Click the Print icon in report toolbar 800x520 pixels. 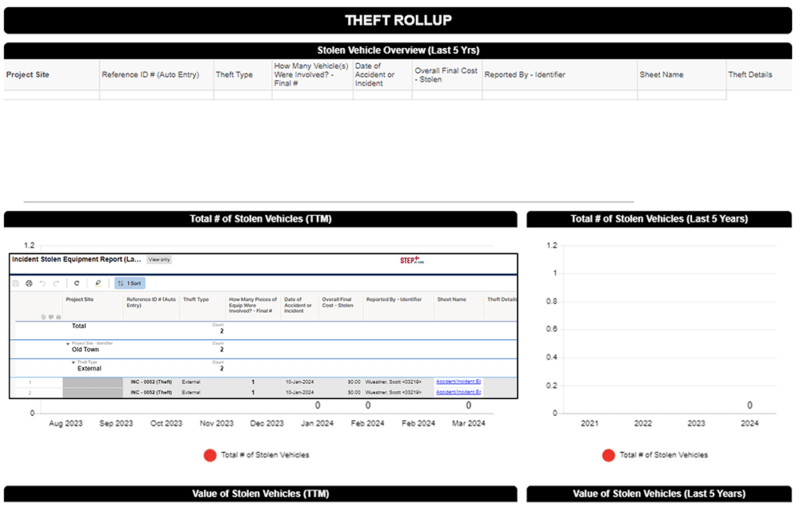click(29, 283)
